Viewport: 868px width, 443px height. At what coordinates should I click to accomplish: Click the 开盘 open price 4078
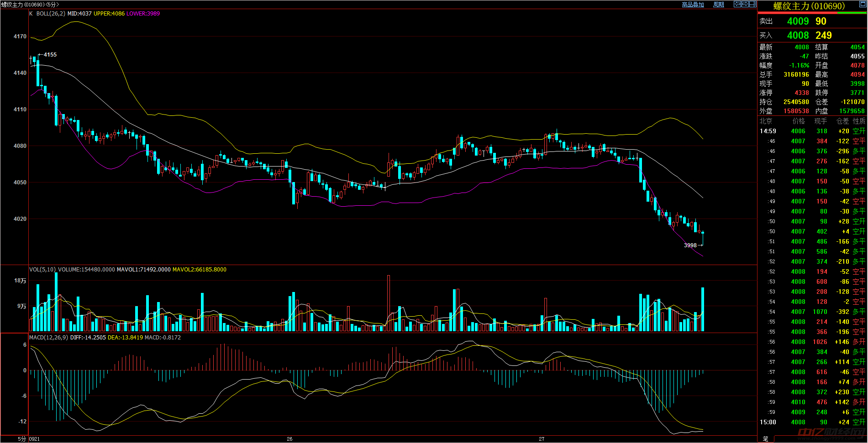(857, 66)
